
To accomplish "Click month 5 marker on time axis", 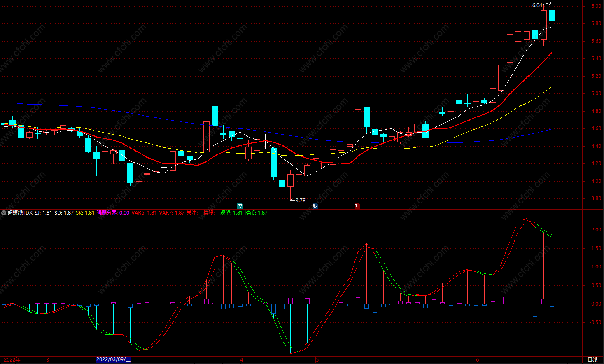I will pyautogui.click(x=317, y=359).
